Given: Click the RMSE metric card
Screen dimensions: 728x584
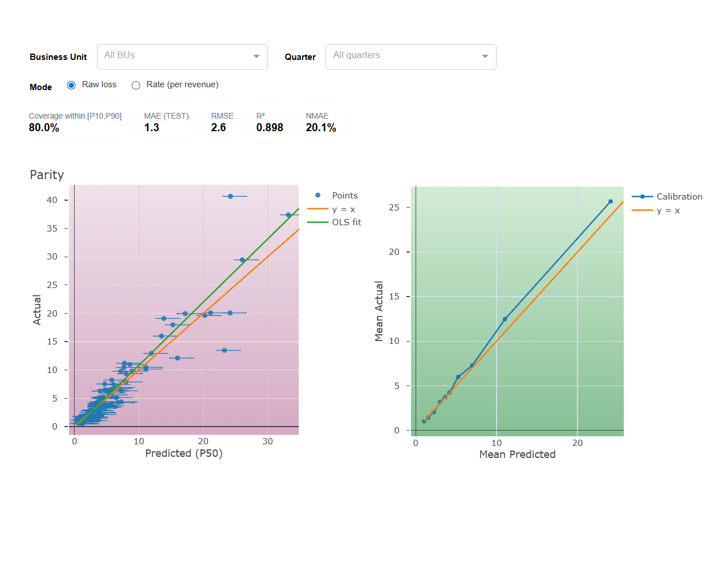Looking at the screenshot, I should (x=222, y=122).
